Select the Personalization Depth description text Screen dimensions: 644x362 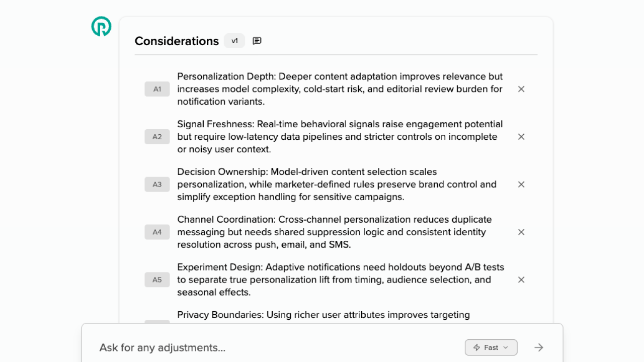(x=340, y=89)
